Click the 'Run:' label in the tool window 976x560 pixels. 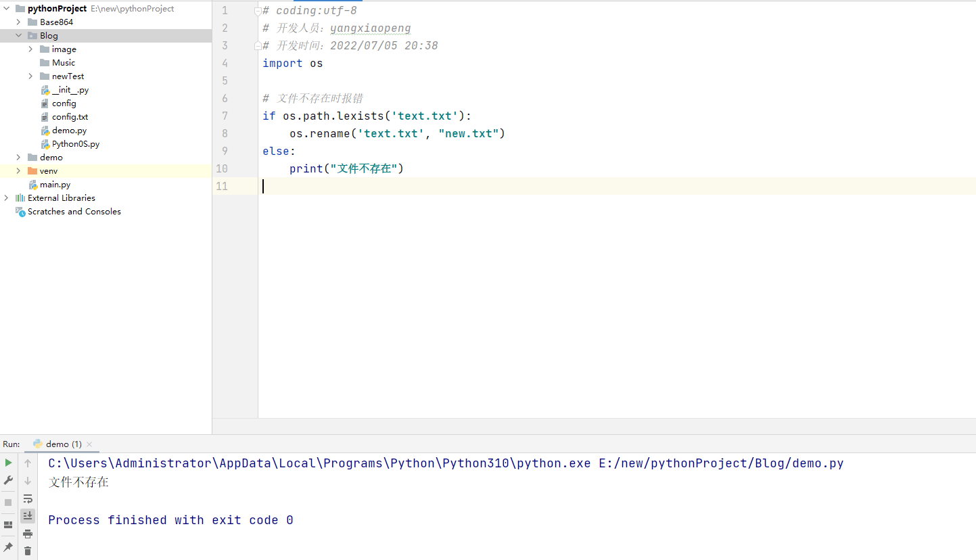pos(11,444)
